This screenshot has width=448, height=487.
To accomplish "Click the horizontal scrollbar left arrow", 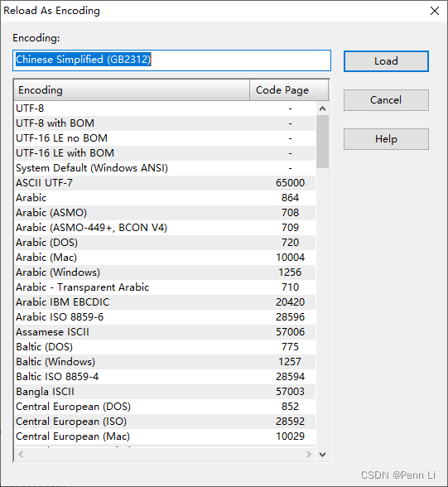I will tap(21, 455).
